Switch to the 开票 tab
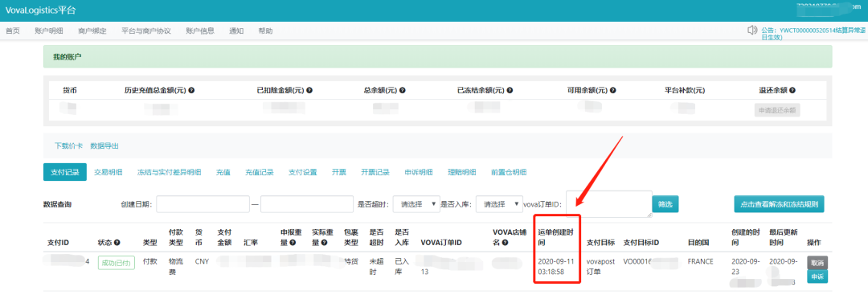This screenshot has height=295, width=868. coord(339,172)
